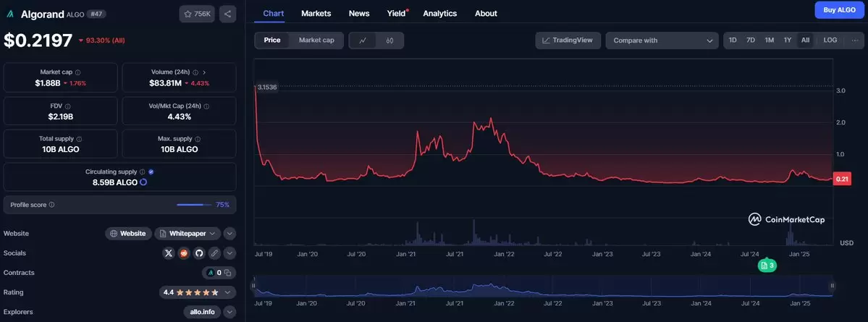Expand more Website links chevron
Image resolution: width=868 pixels, height=322 pixels.
[x=229, y=234]
